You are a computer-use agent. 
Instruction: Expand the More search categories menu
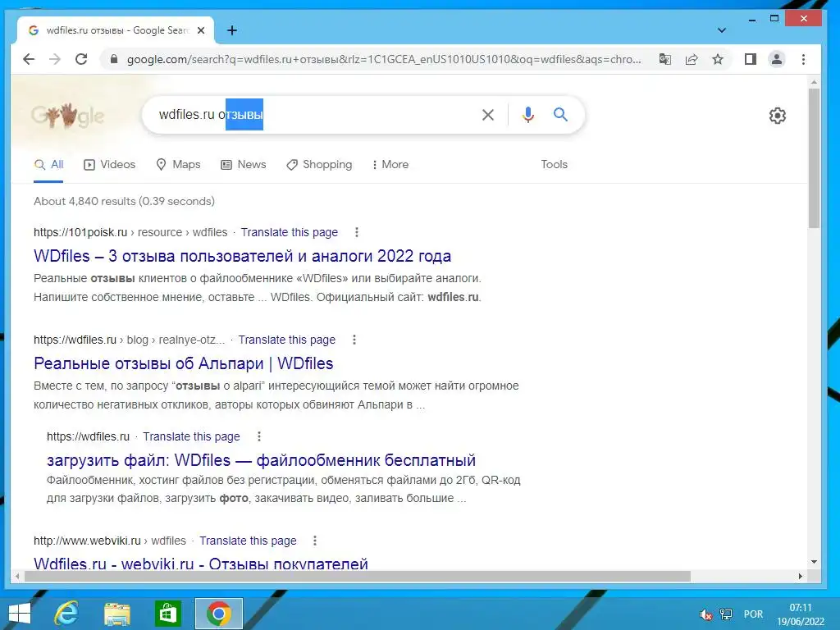point(390,164)
